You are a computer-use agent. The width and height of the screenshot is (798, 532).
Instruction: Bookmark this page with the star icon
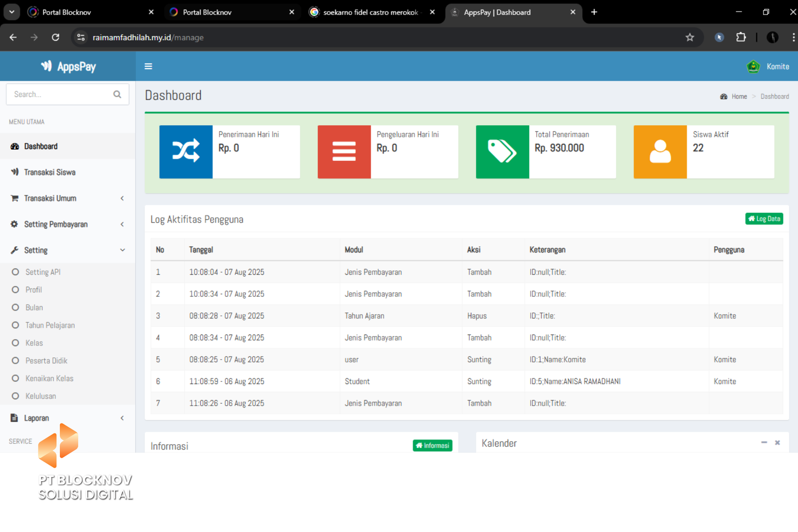[x=690, y=37]
